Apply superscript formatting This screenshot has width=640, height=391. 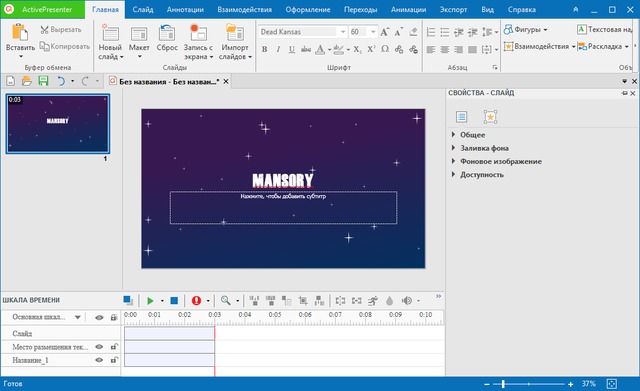point(371,49)
